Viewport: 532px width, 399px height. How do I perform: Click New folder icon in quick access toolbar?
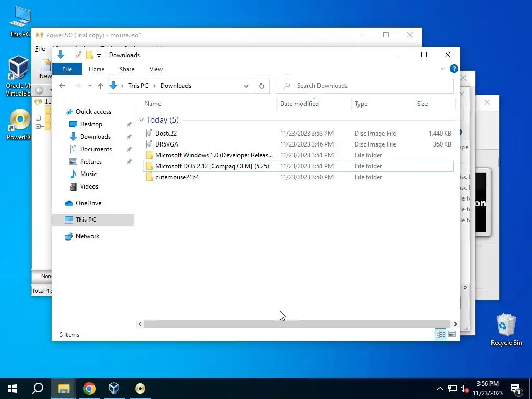click(89, 55)
